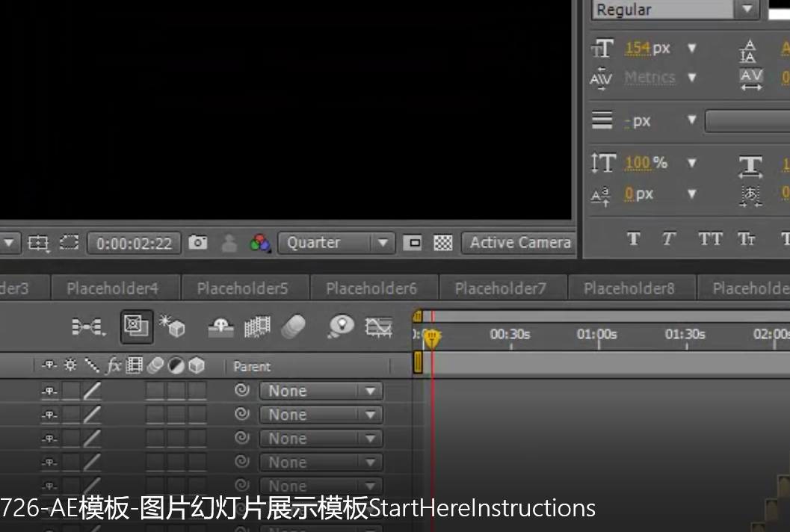Click the shy switch column header icon
The height and width of the screenshot is (532, 790).
pyautogui.click(x=49, y=365)
